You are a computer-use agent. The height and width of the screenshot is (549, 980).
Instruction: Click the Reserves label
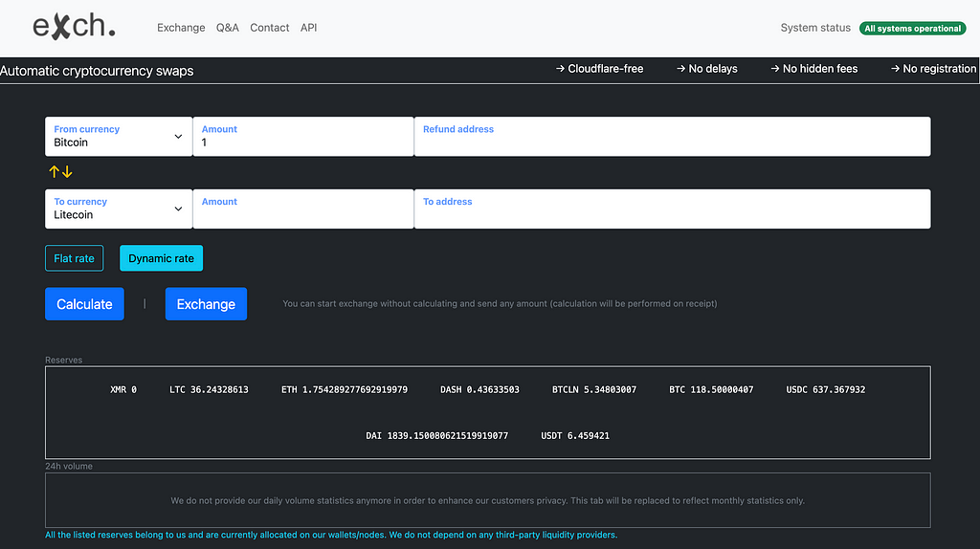click(x=64, y=360)
